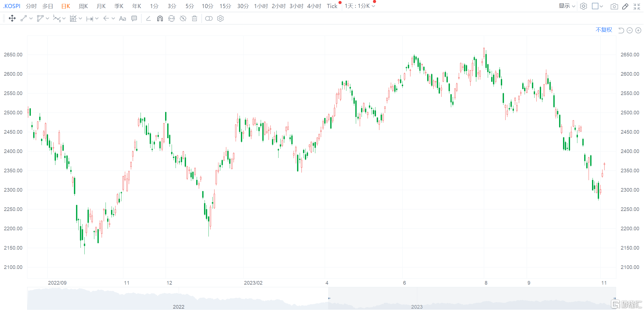Reset chart zoom with undo arrow
This screenshot has width=644, height=311.
point(621,30)
